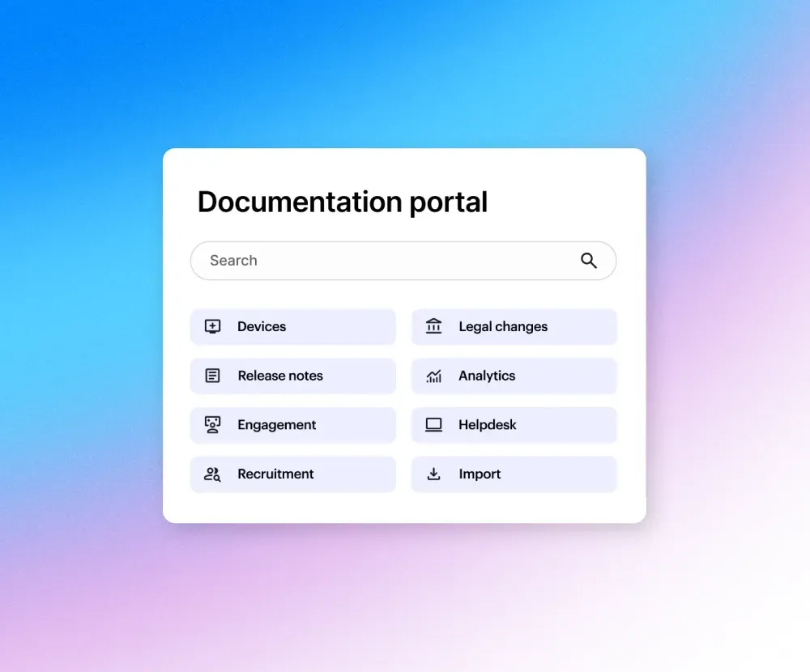Click the Engagement icon
The image size is (810, 672).
(212, 424)
